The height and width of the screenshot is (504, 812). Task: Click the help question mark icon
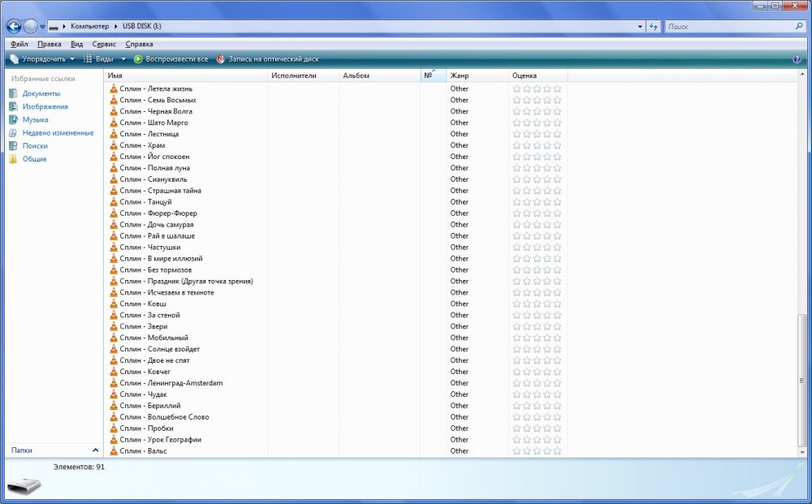797,59
